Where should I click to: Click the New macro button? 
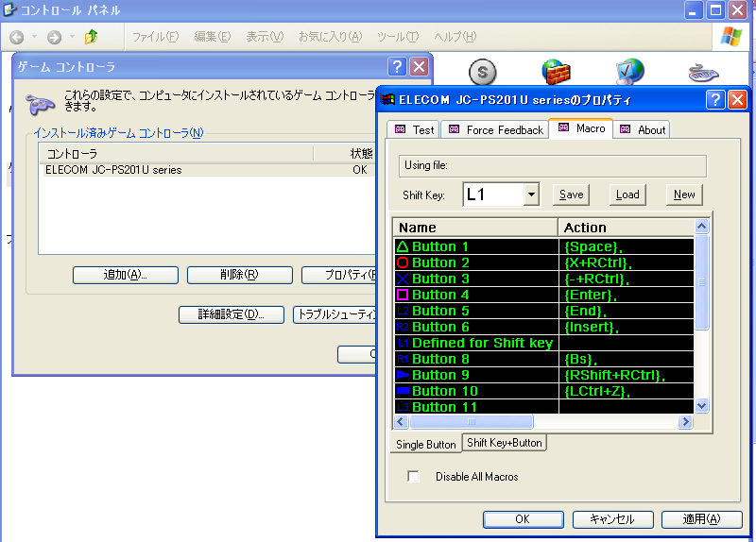684,195
